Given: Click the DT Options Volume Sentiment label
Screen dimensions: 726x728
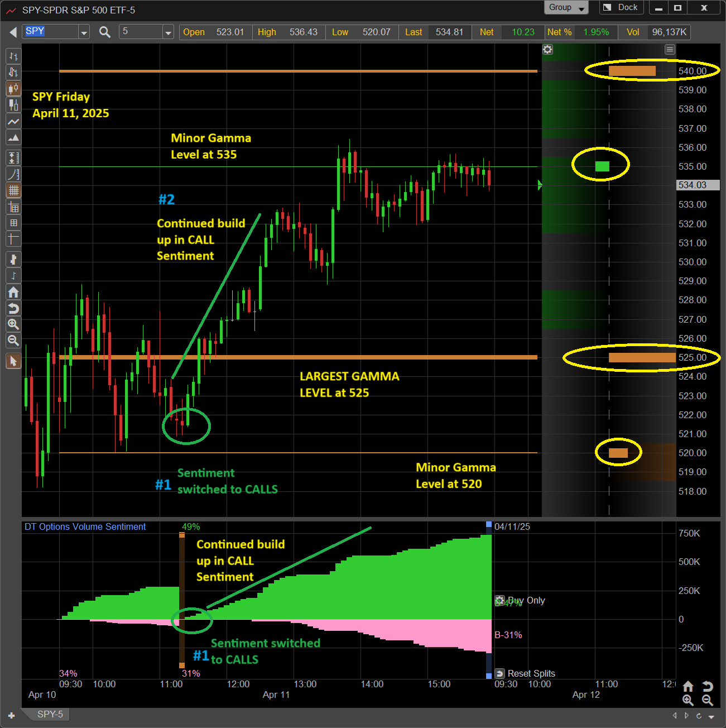Looking at the screenshot, I should (85, 526).
